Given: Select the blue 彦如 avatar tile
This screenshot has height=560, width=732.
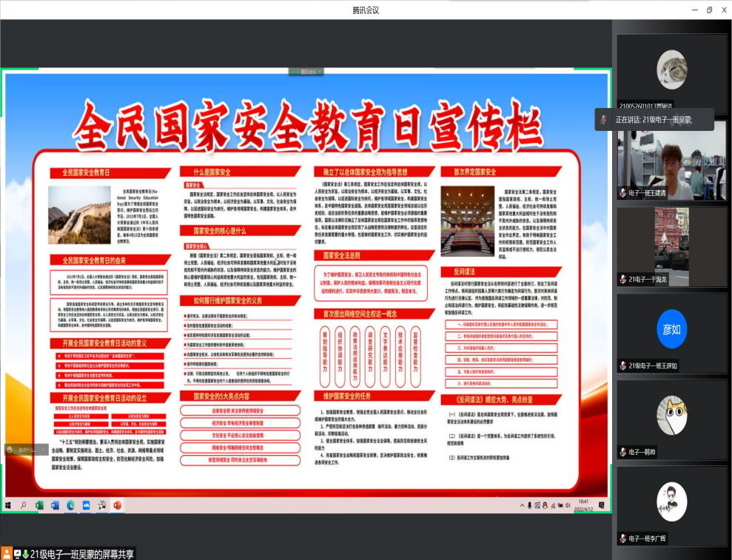Looking at the screenshot, I should [x=671, y=329].
